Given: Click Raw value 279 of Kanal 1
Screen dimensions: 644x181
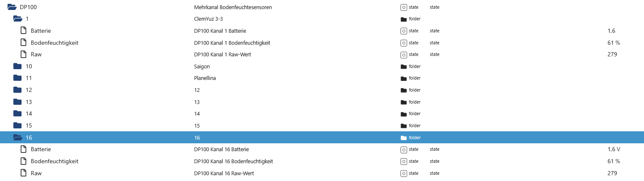Looking at the screenshot, I should [x=612, y=54].
